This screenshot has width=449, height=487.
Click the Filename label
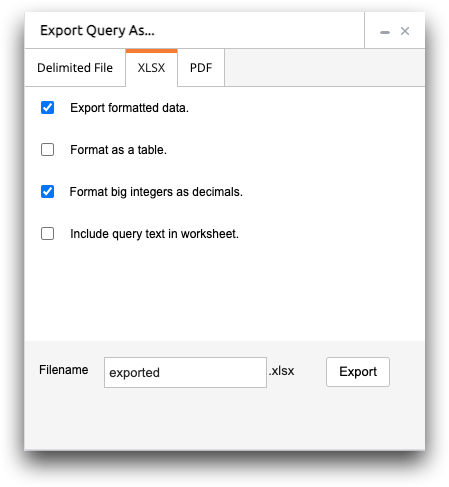click(64, 370)
